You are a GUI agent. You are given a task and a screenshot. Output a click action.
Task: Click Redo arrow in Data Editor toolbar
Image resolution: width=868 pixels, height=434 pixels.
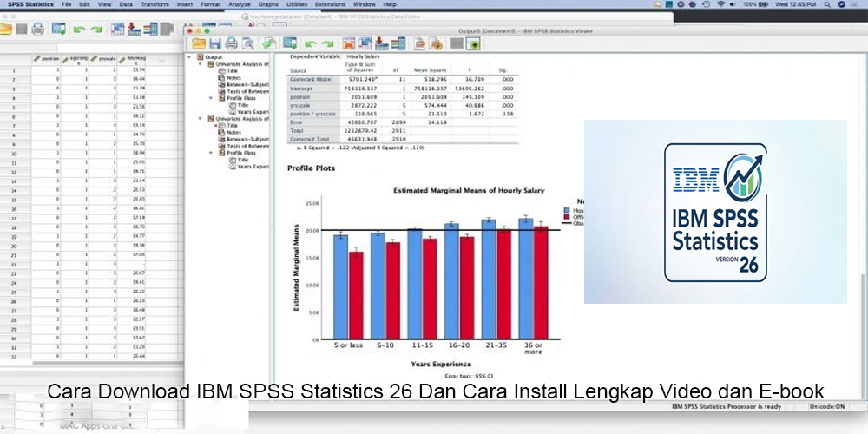(96, 30)
